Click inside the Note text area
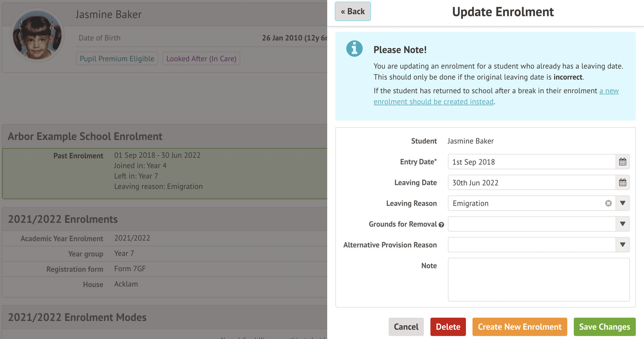Viewport: 644px width, 339px height. coord(538,279)
